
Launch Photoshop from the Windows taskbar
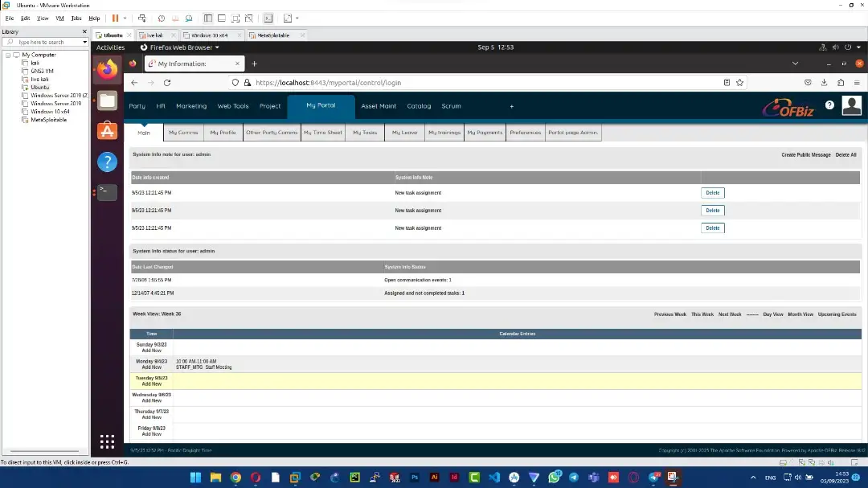pos(414,477)
